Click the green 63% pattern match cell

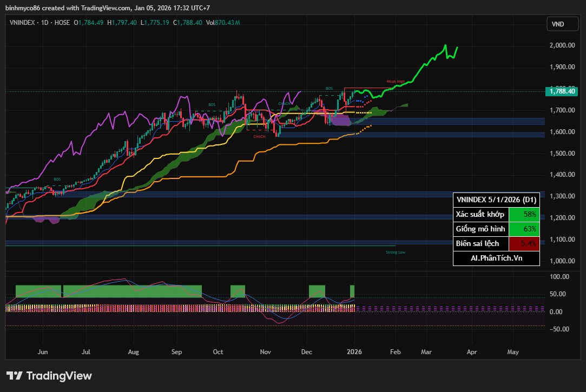524,229
